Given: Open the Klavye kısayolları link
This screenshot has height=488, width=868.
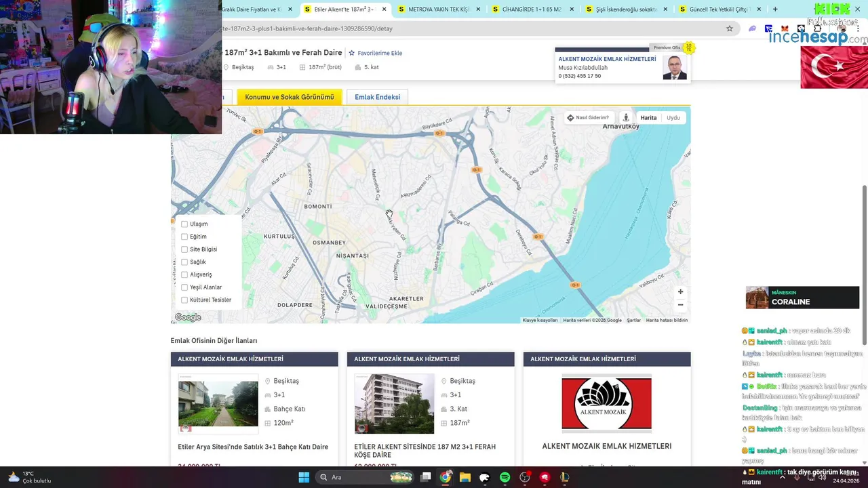Looking at the screenshot, I should [x=540, y=320].
